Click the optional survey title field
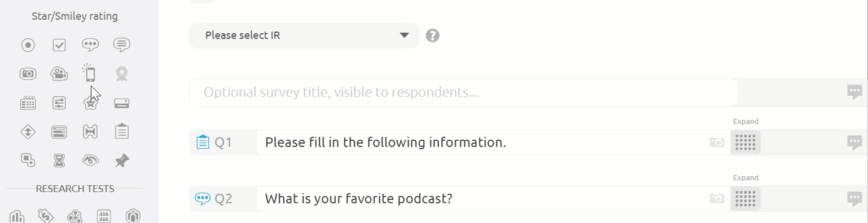This screenshot has height=223, width=868. pyautogui.click(x=463, y=92)
